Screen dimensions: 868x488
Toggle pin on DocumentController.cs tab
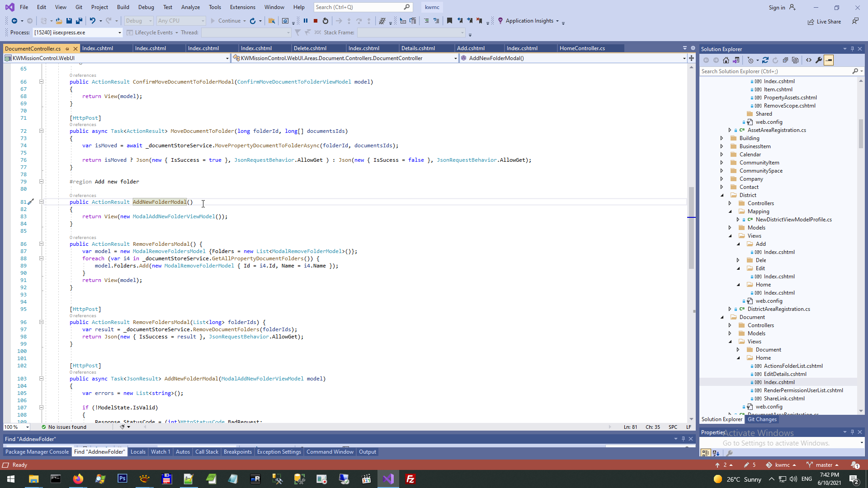click(x=67, y=48)
